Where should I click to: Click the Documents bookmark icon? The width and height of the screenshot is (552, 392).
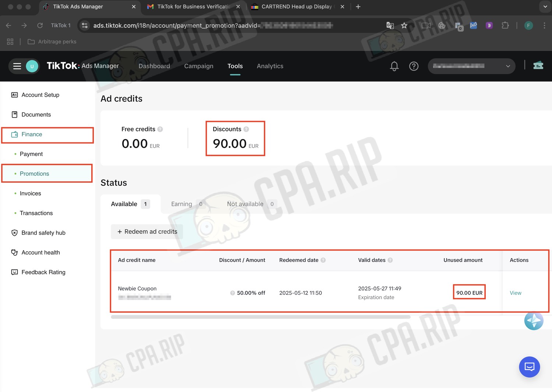(14, 114)
